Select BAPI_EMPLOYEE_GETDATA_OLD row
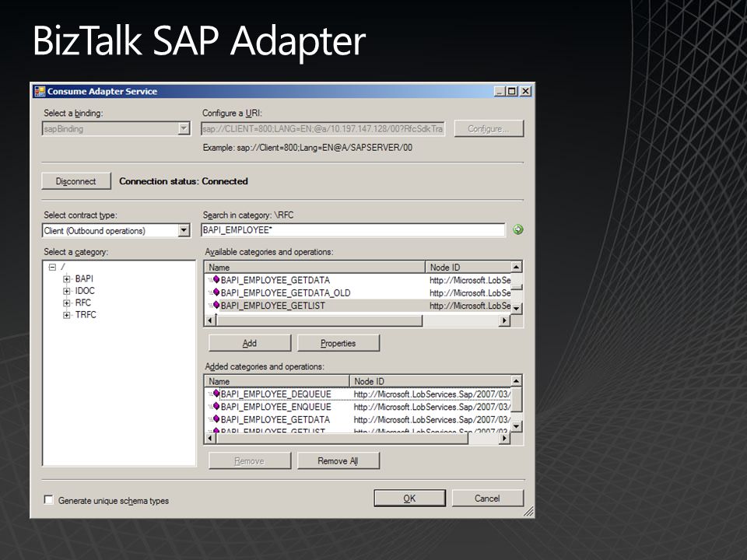 pos(286,293)
